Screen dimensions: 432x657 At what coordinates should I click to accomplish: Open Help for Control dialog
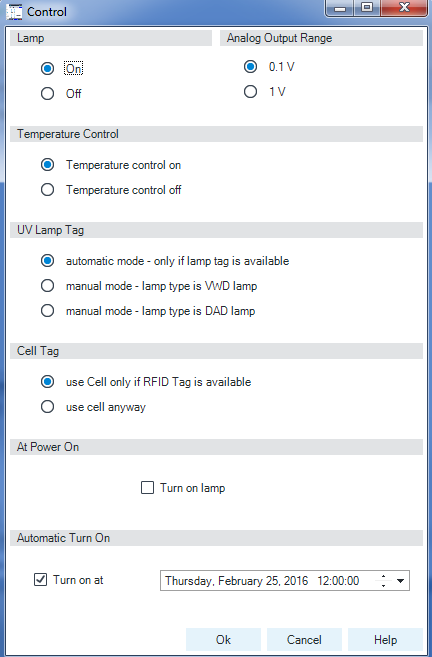point(385,640)
